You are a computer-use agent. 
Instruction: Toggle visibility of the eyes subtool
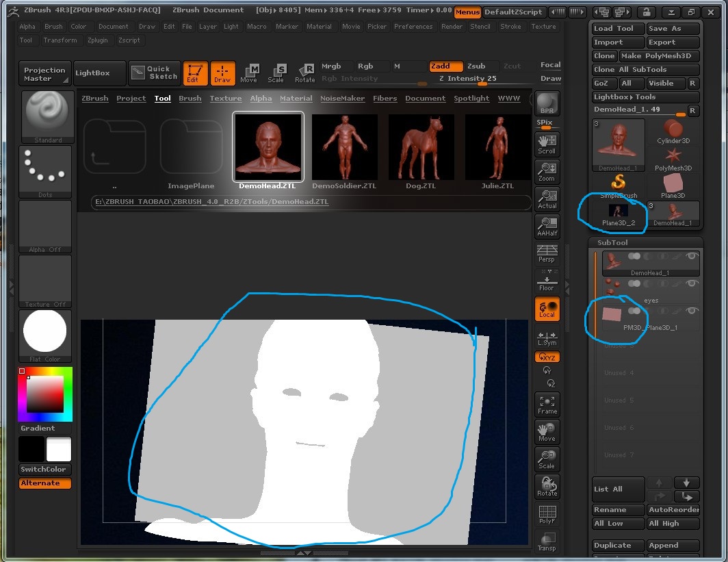click(x=691, y=283)
